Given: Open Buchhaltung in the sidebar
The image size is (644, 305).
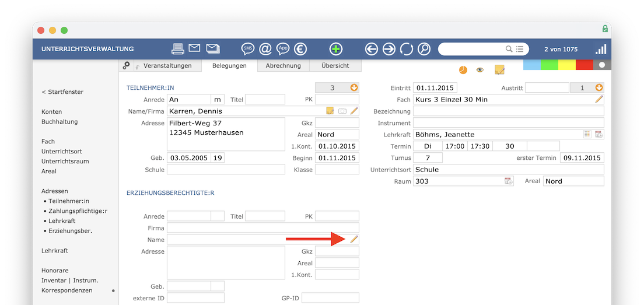Looking at the screenshot, I should pyautogui.click(x=60, y=121).
